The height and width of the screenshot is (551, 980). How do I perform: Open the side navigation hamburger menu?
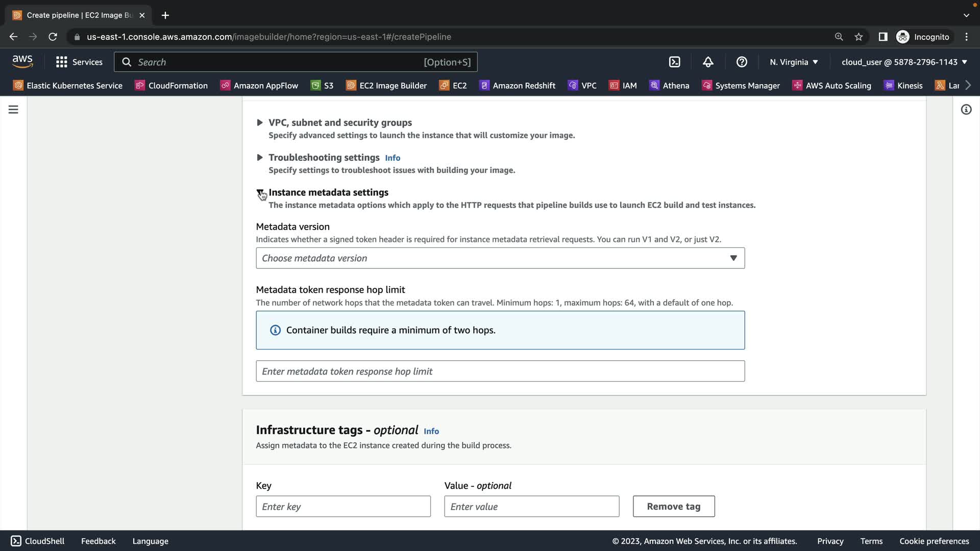pos(13,110)
